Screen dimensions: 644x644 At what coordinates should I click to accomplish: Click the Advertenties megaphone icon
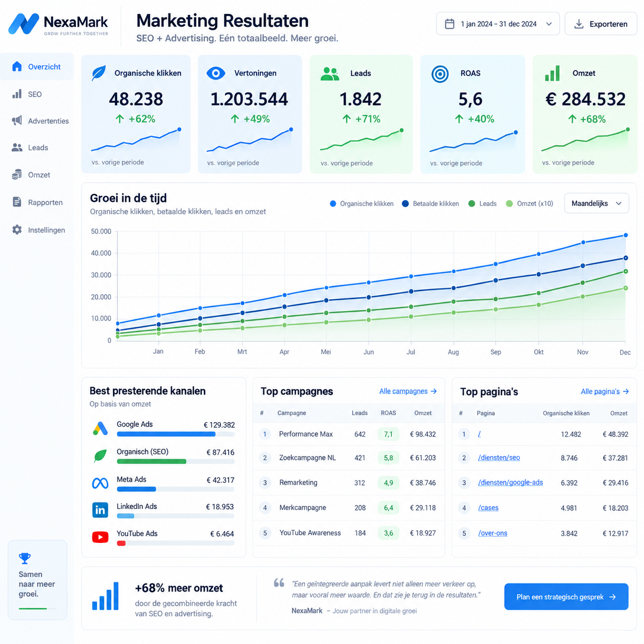coord(17,121)
